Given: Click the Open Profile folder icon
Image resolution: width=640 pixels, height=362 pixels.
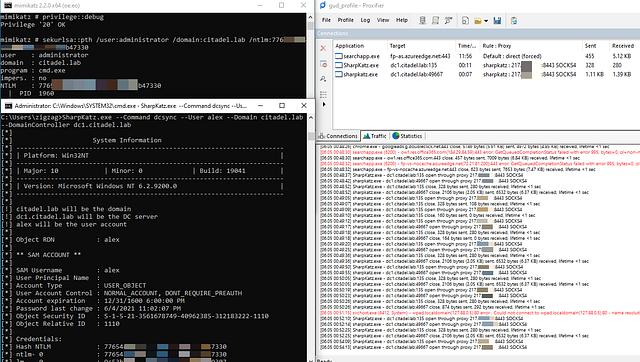Looking at the screenshot, I should click(x=478, y=21).
